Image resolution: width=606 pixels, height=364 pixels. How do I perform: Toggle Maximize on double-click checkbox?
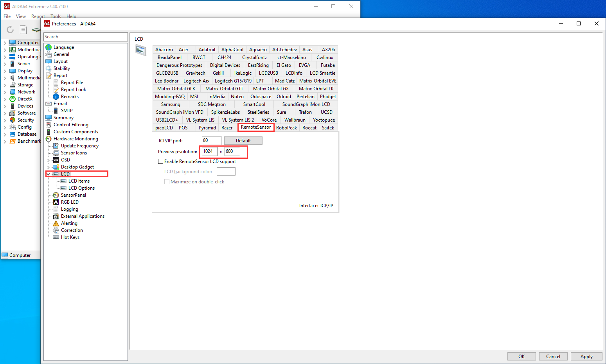point(167,182)
